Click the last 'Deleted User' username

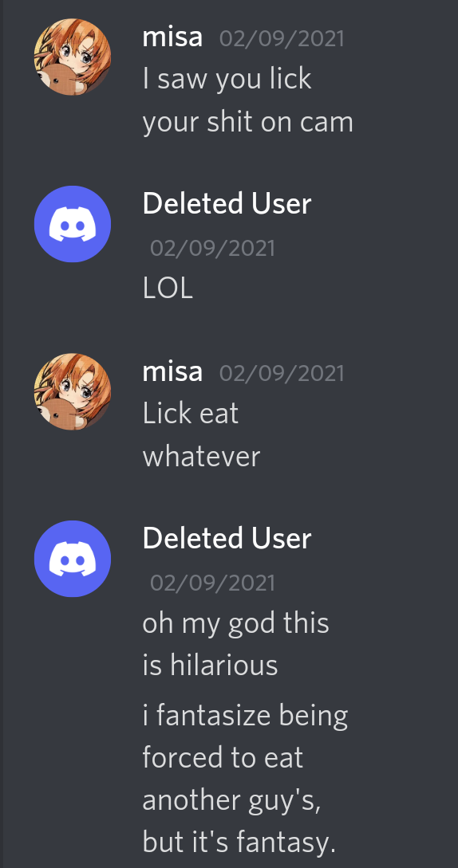coord(227,538)
